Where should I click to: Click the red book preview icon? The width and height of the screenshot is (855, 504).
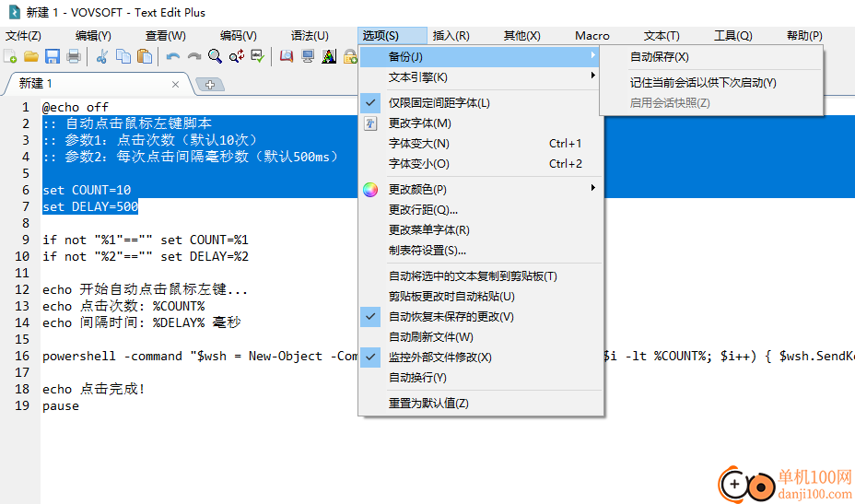[x=287, y=55]
